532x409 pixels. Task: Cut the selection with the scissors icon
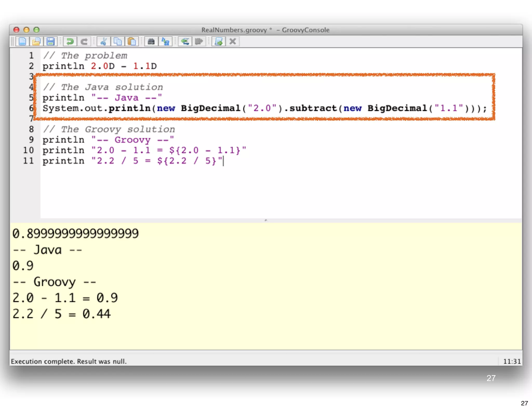104,42
